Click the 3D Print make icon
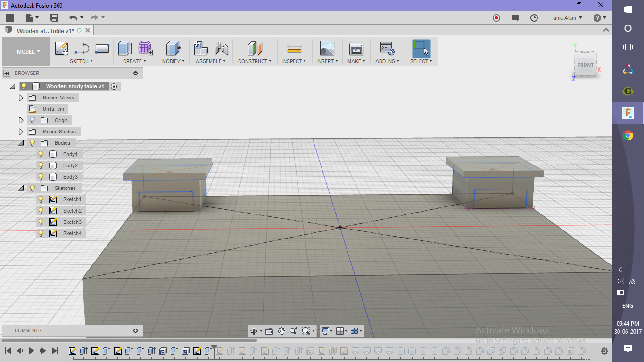 pyautogui.click(x=356, y=49)
